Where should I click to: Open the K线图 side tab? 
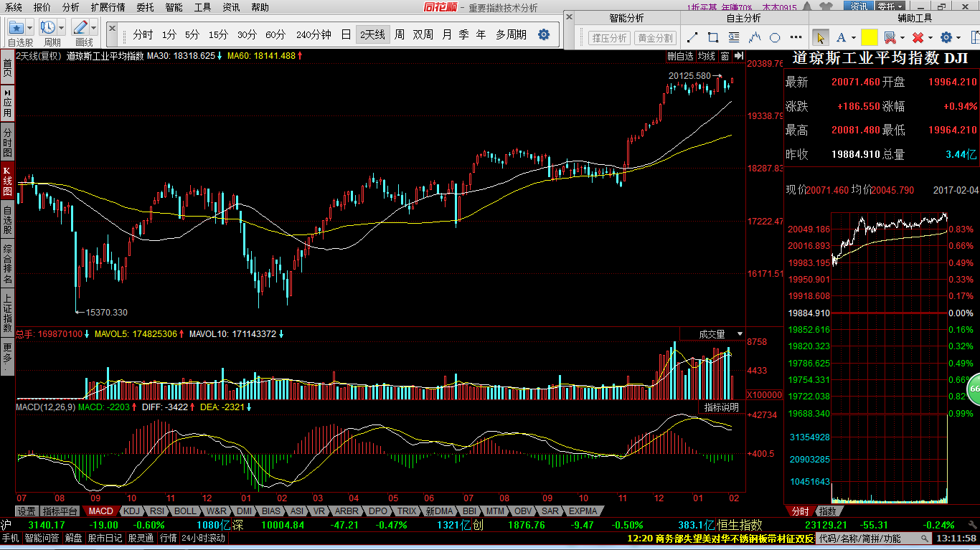pyautogui.click(x=7, y=181)
